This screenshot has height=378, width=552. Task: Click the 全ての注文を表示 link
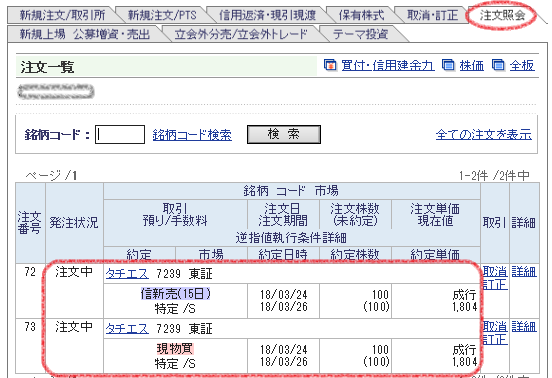pyautogui.click(x=484, y=134)
